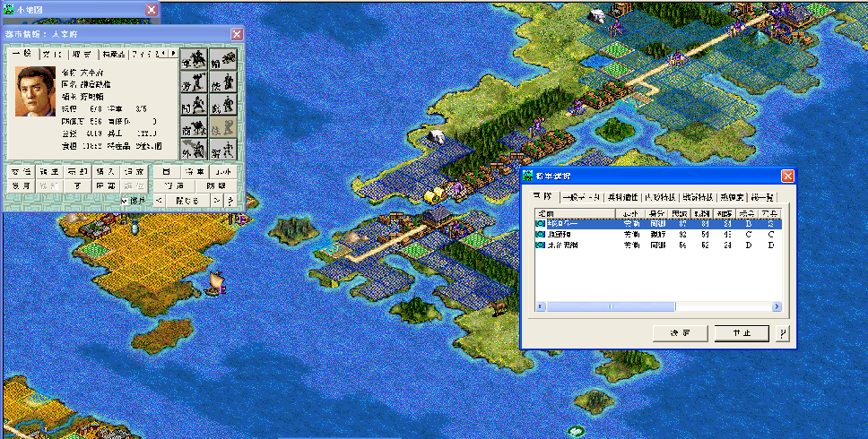868x439 pixels.
Task: Click the command icon above the greyed-out 住 icon
Action: click(x=223, y=105)
